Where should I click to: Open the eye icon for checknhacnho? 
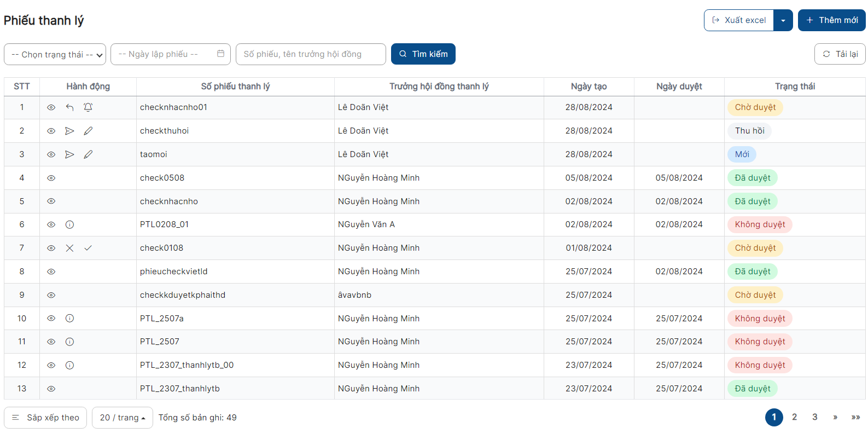(x=51, y=201)
